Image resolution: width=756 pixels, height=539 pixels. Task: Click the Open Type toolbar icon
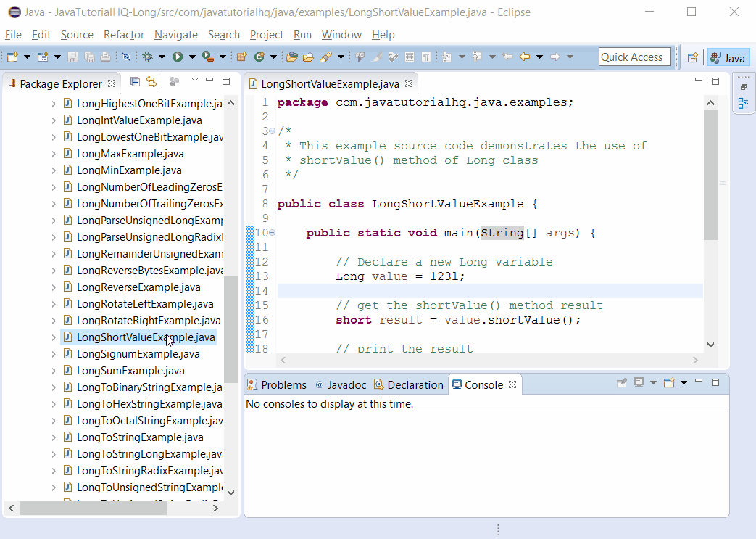pyautogui.click(x=291, y=57)
